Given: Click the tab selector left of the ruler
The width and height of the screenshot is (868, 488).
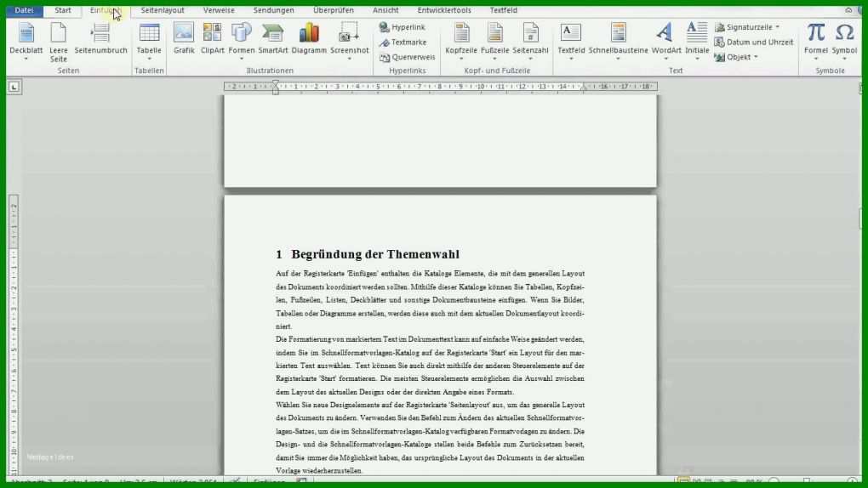Looking at the screenshot, I should click(x=14, y=87).
